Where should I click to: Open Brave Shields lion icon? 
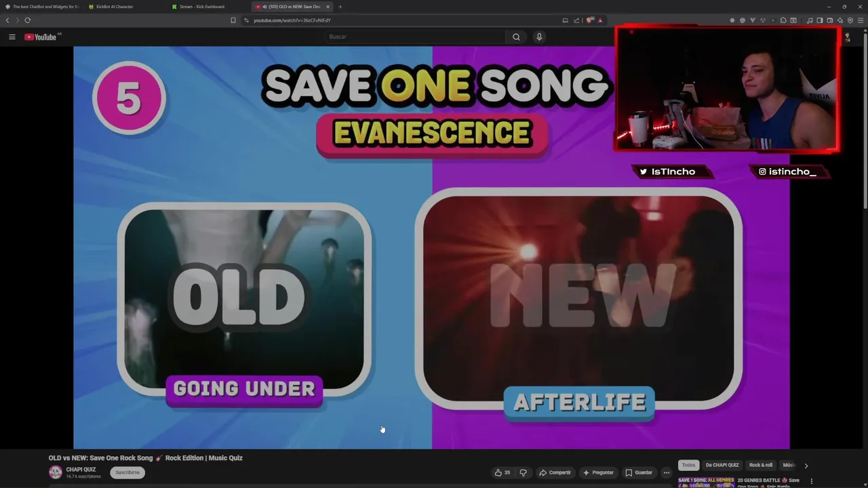(589, 20)
